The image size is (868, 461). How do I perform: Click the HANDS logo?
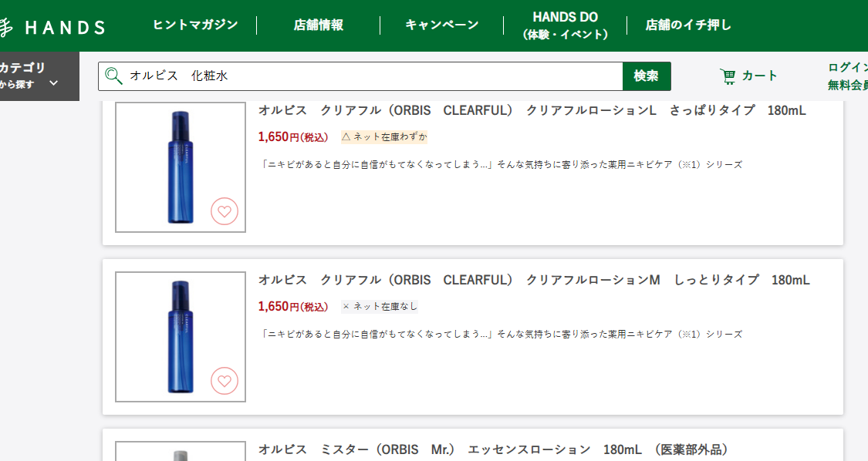coord(52,26)
